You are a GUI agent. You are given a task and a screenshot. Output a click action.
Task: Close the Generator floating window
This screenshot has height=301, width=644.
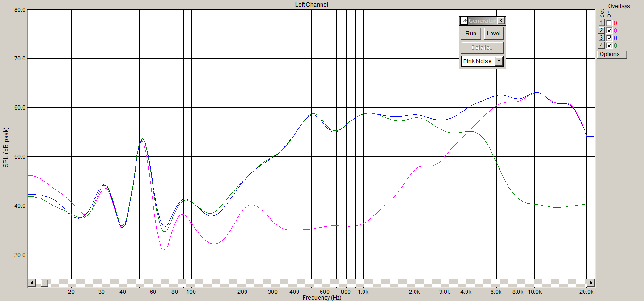(501, 21)
